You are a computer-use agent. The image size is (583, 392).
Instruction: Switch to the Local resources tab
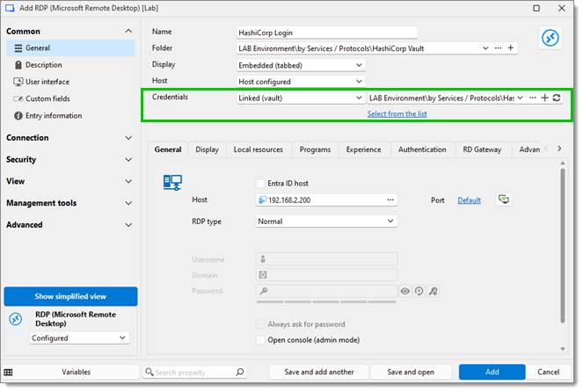pyautogui.click(x=259, y=149)
